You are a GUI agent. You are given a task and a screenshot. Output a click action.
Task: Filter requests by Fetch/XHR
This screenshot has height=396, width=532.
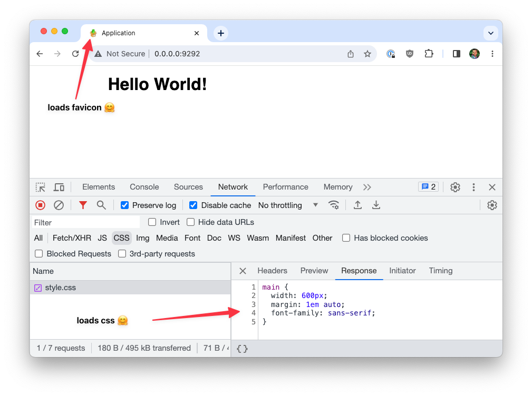pos(72,238)
